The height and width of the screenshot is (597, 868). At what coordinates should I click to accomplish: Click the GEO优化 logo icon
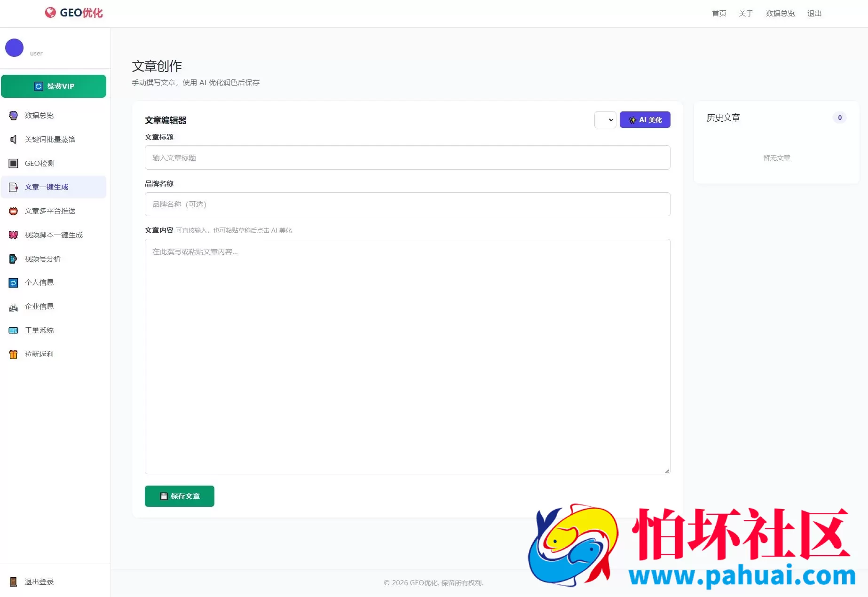pyautogui.click(x=50, y=13)
